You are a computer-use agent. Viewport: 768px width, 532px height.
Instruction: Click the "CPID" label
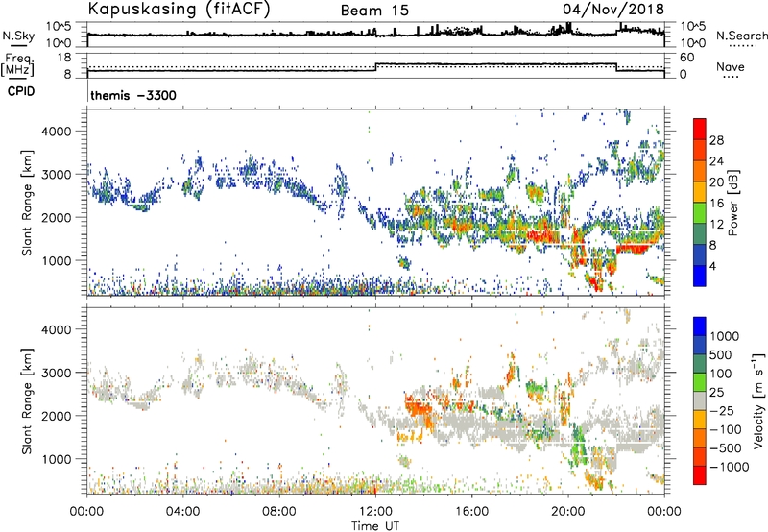[21, 91]
